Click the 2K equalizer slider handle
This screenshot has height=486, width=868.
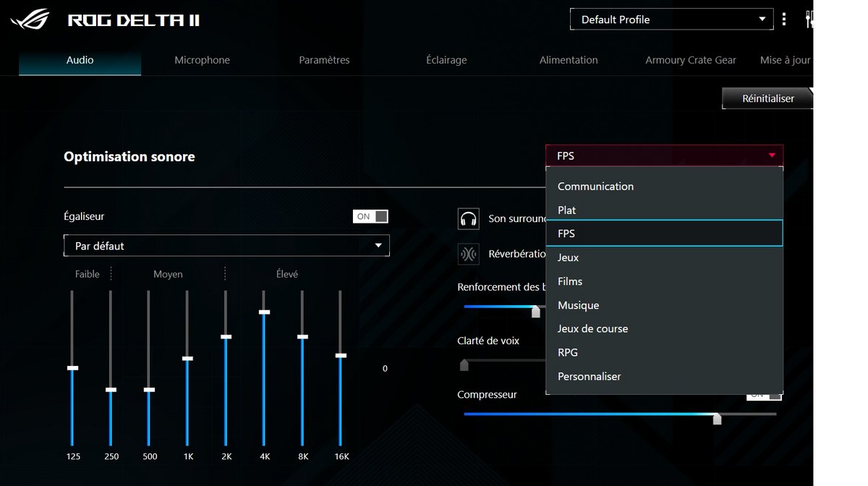(226, 337)
